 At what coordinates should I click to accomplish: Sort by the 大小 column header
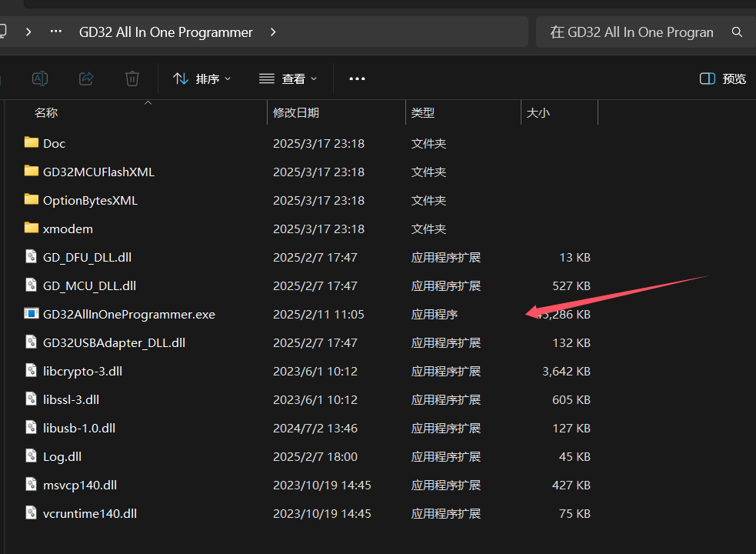click(x=538, y=112)
